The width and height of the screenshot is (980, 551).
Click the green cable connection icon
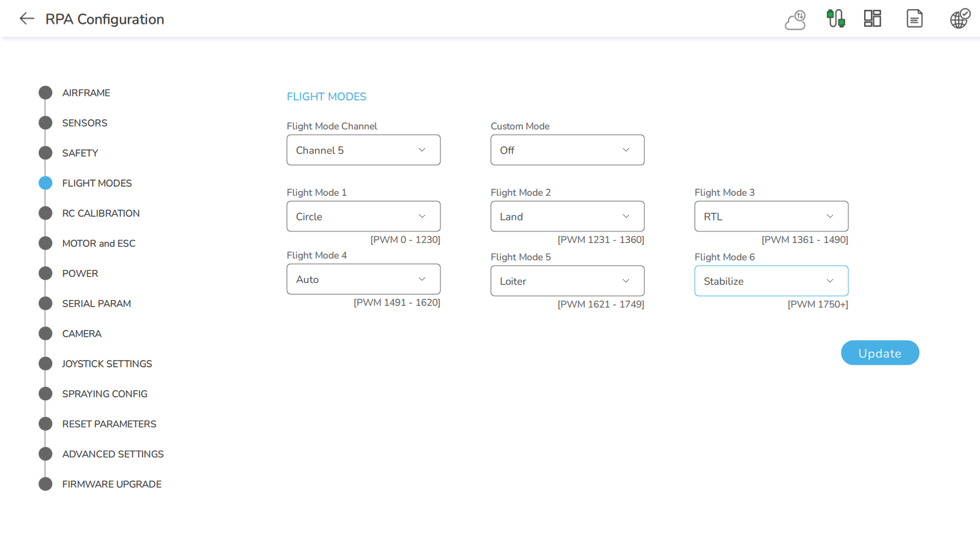[x=835, y=18]
